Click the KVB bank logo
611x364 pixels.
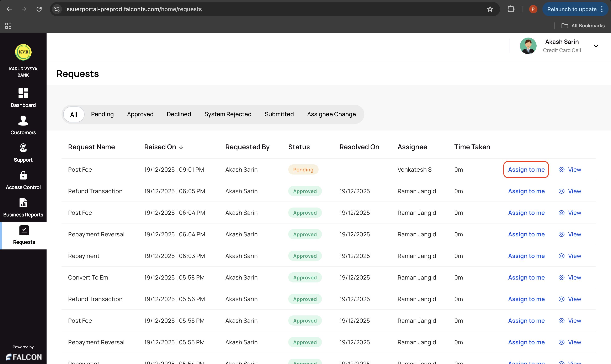[x=23, y=52]
